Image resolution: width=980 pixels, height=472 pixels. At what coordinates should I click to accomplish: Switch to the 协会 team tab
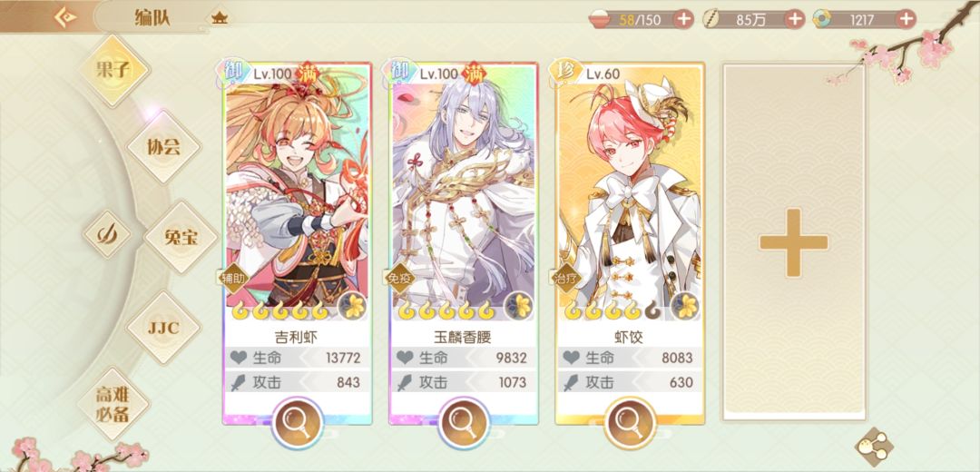tap(163, 147)
